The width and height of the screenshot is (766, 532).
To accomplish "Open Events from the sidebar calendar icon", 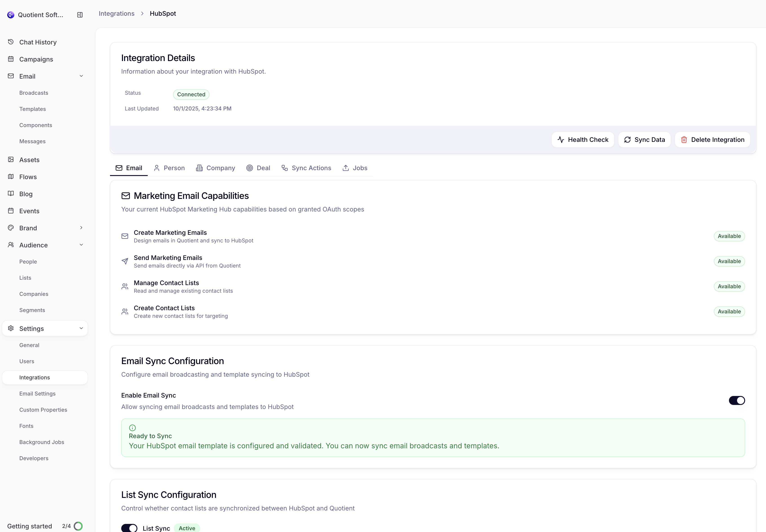I will click(10, 211).
